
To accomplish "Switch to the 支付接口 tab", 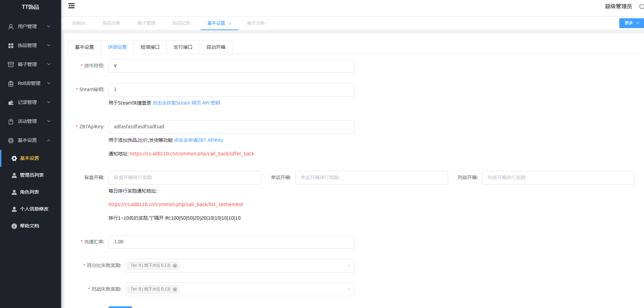I will [183, 47].
